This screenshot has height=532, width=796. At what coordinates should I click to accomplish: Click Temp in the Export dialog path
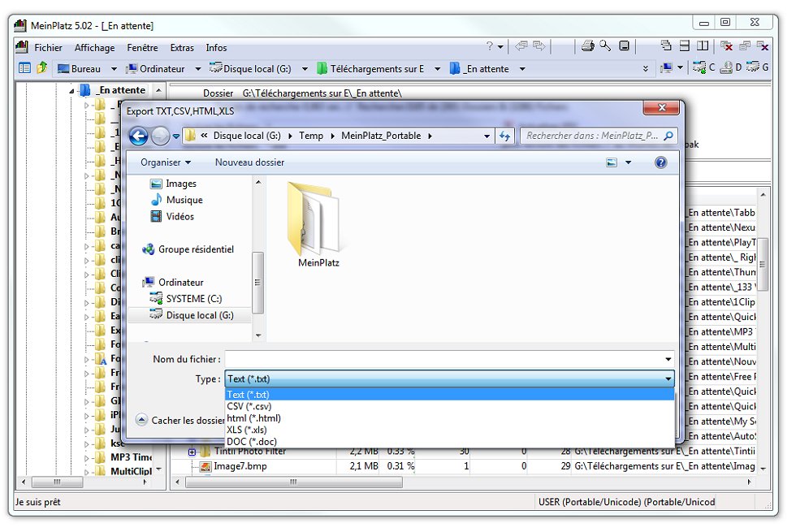click(310, 136)
